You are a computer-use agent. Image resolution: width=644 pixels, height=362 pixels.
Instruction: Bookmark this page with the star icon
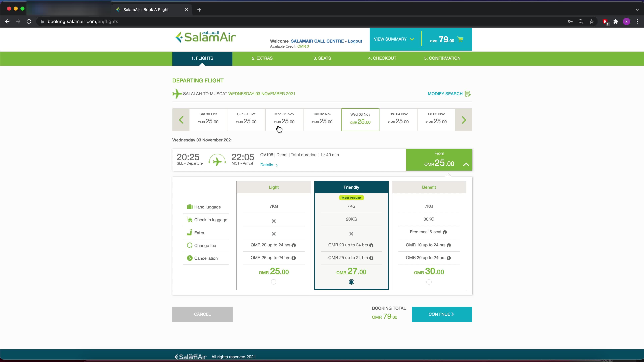[x=592, y=21]
